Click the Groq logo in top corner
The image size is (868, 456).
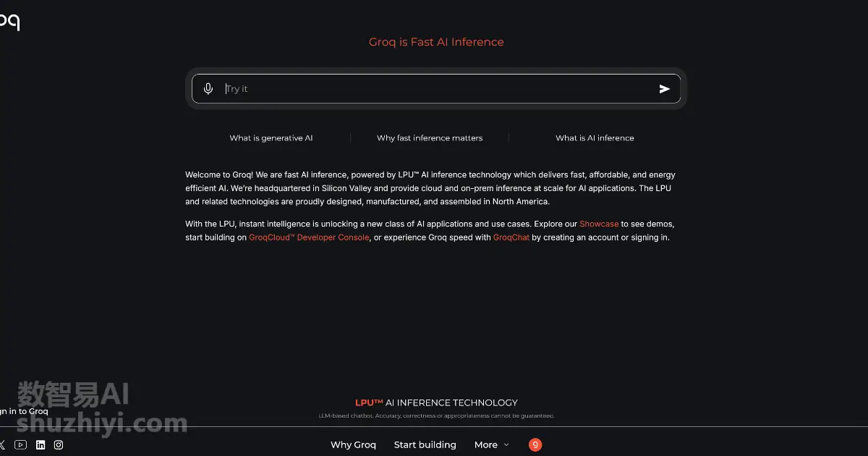pyautogui.click(x=9, y=22)
